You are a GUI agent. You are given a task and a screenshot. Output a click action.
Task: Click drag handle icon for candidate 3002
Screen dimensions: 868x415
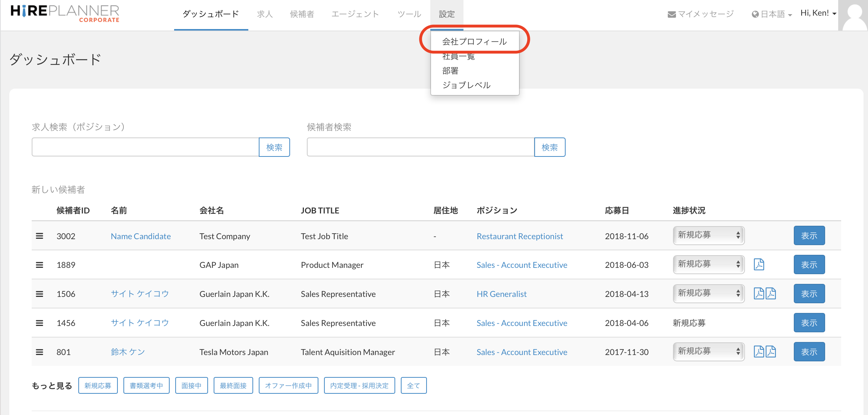point(40,236)
